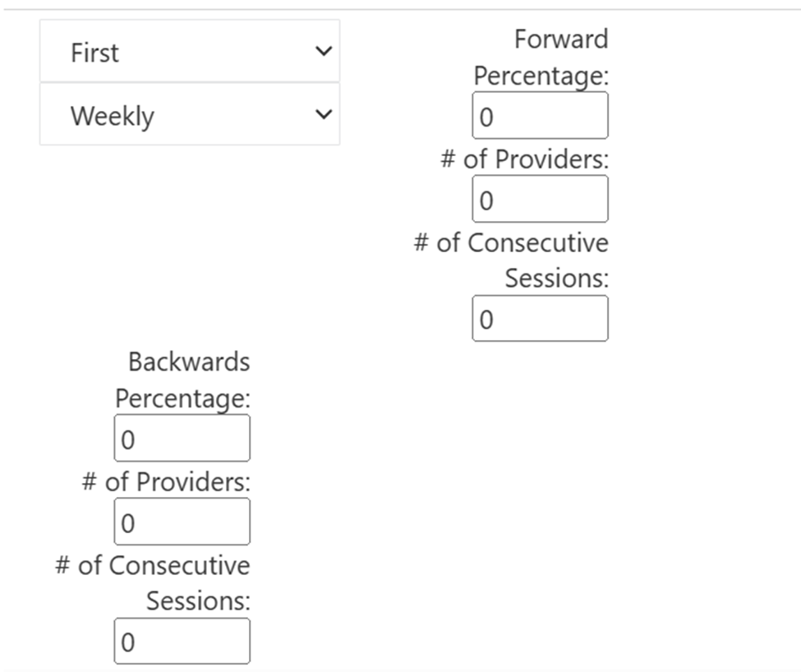Click the chevron arrow on the Weekly dropdown

pos(324,114)
